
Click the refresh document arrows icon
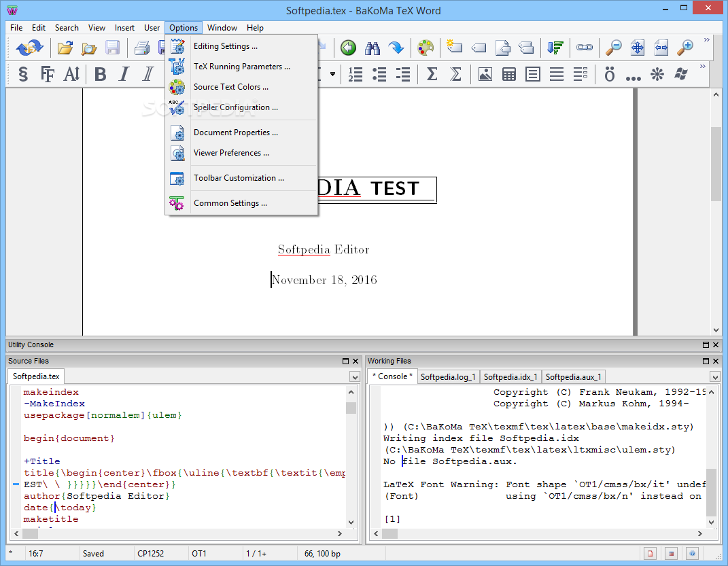click(29, 48)
